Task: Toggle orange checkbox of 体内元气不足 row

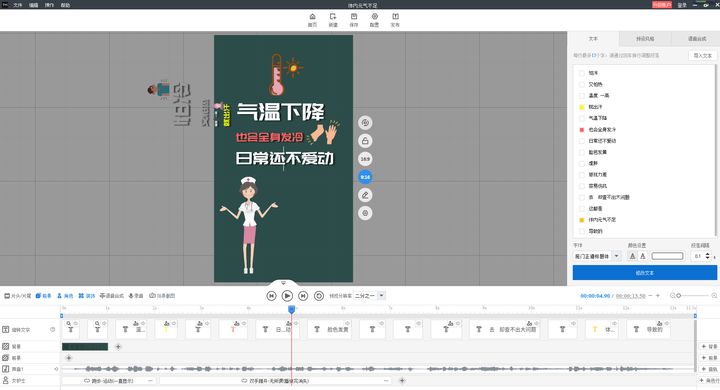Action: [582, 220]
